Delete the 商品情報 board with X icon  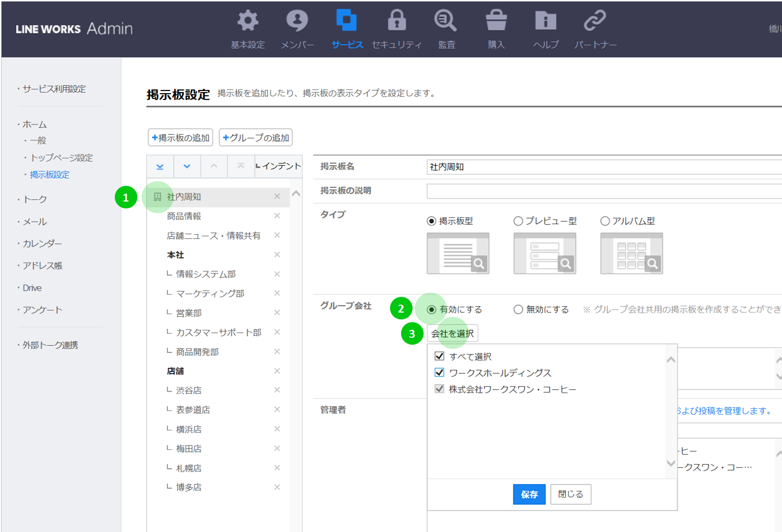click(x=277, y=216)
